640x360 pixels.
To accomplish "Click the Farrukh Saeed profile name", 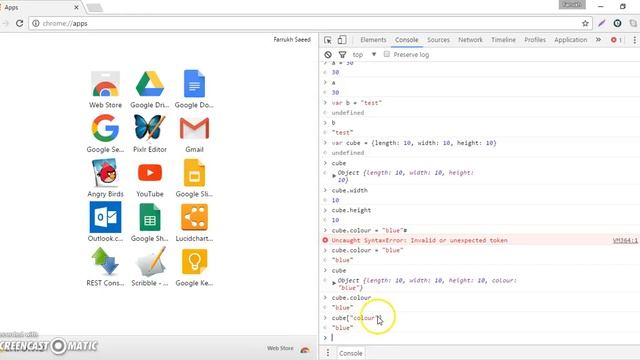I will (x=292, y=40).
